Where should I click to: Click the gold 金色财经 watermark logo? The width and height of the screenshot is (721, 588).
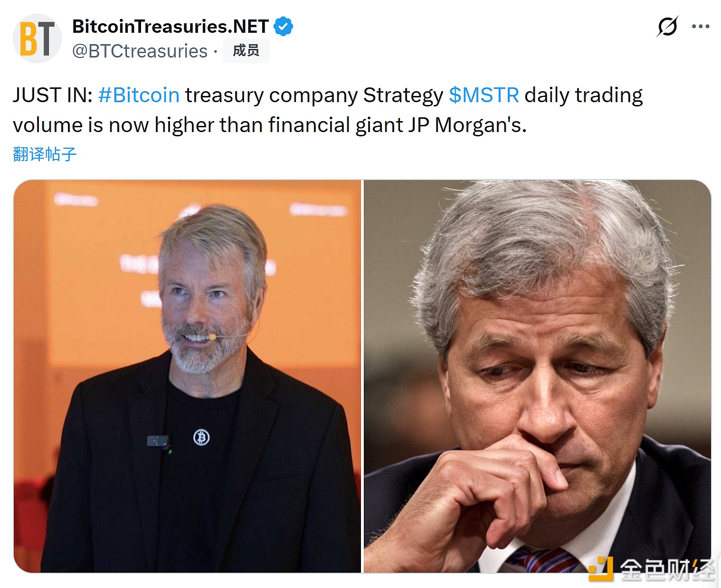click(600, 568)
